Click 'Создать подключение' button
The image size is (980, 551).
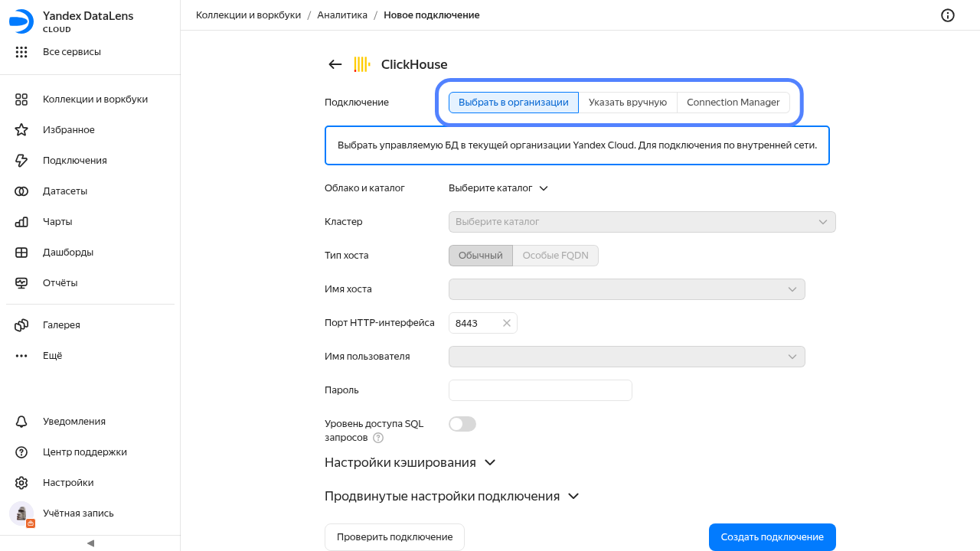(x=773, y=537)
